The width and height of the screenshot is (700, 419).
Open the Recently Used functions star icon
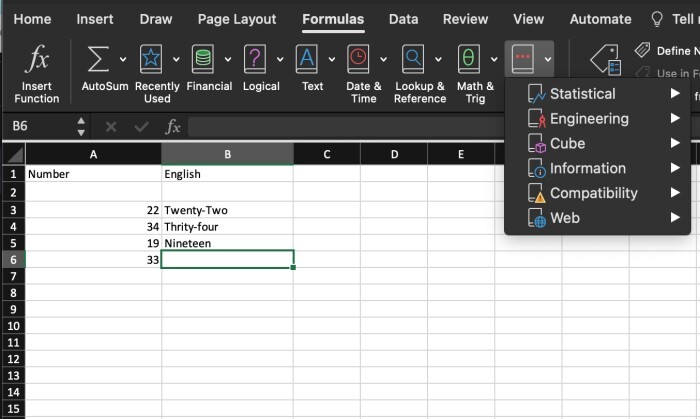151,60
